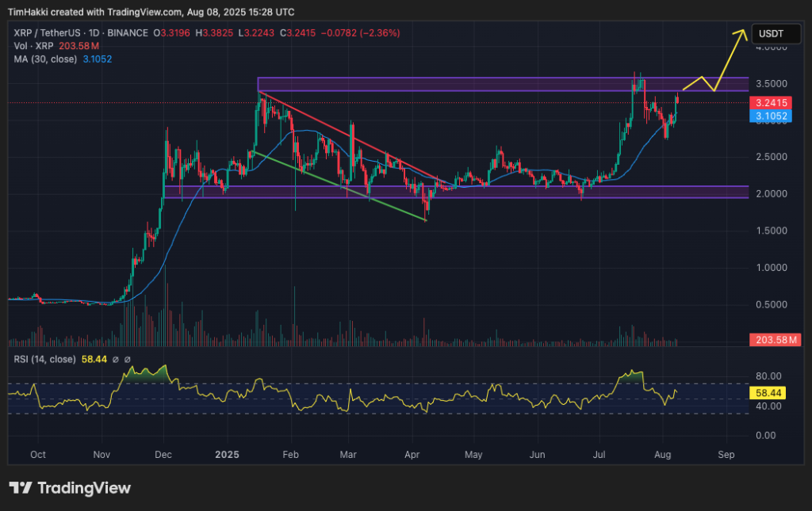Click the blue 3.1052 MA price tag
Image resolution: width=812 pixels, height=511 pixels.
point(772,116)
